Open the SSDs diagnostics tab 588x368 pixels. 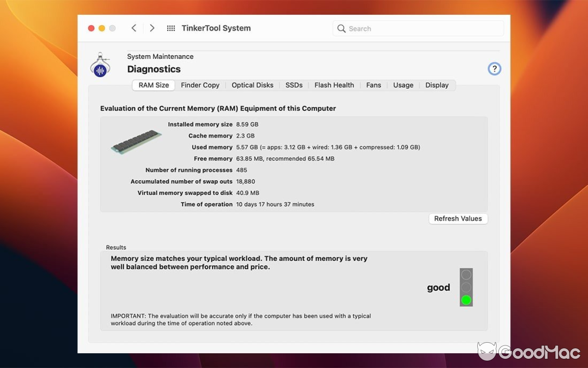tap(294, 85)
